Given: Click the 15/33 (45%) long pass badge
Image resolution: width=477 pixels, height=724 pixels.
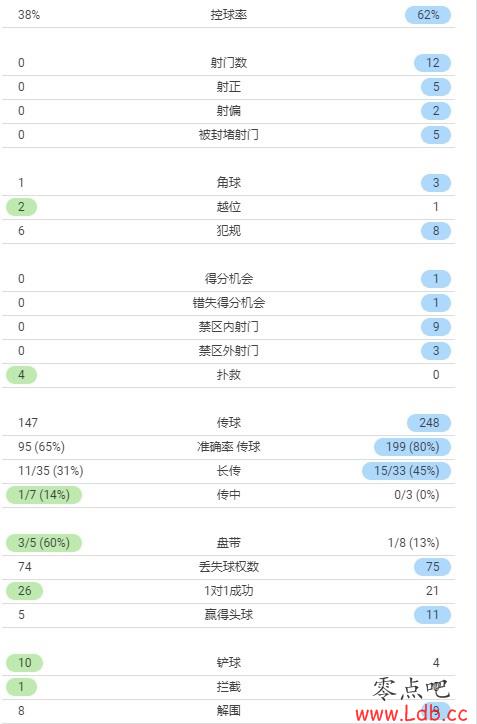Looking at the screenshot, I should pos(406,471).
